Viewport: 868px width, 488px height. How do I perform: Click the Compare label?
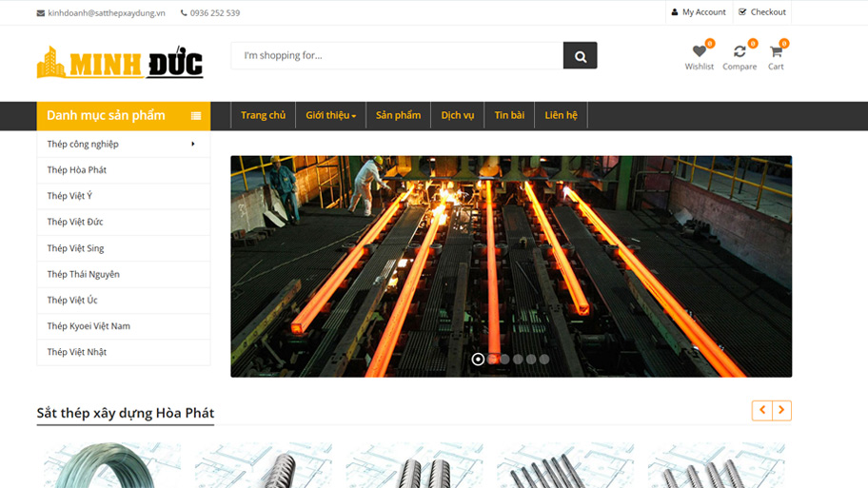pyautogui.click(x=740, y=67)
